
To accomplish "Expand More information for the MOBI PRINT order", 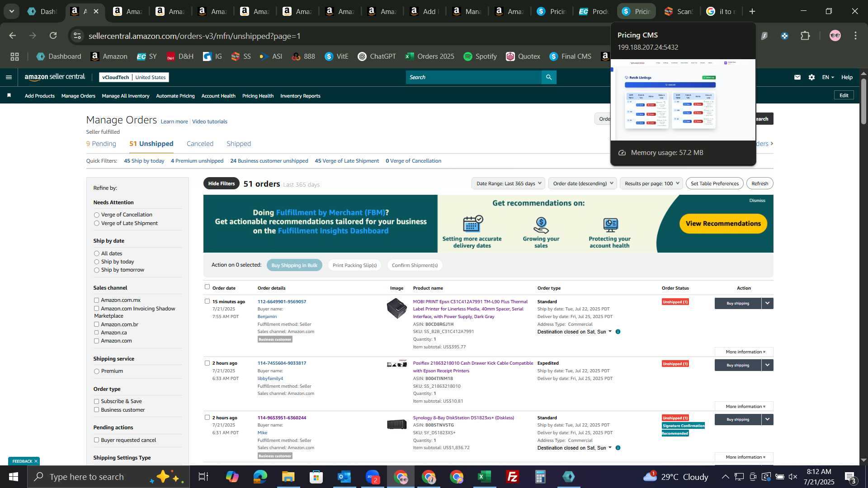I will pyautogui.click(x=744, y=352).
